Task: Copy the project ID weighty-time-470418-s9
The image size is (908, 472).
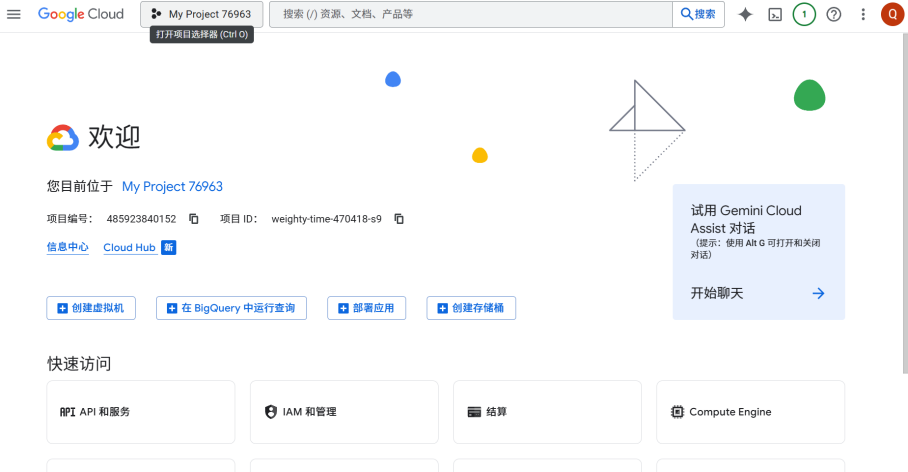Action: 399,219
